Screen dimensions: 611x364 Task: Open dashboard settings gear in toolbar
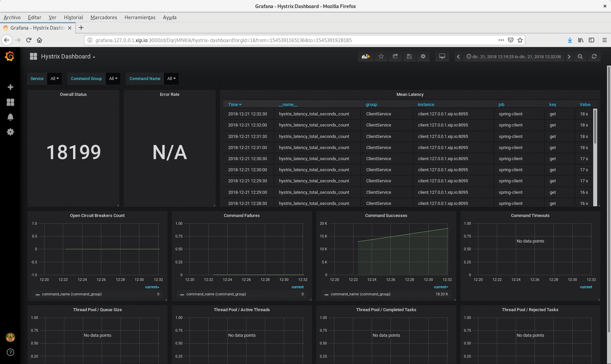(x=423, y=57)
